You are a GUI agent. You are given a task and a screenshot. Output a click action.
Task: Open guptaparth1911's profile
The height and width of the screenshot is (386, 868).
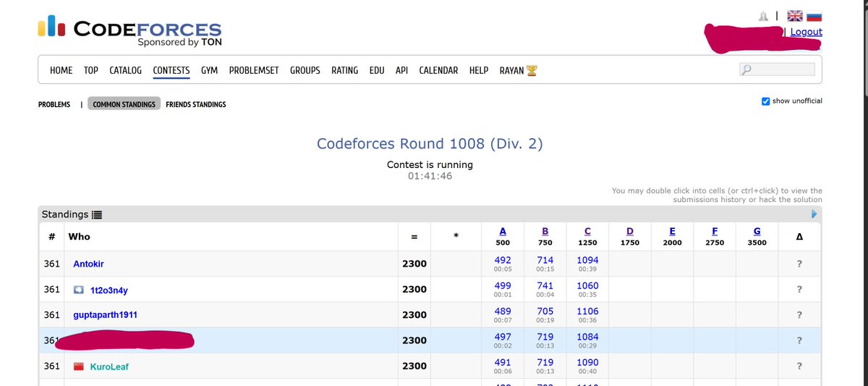coord(105,315)
